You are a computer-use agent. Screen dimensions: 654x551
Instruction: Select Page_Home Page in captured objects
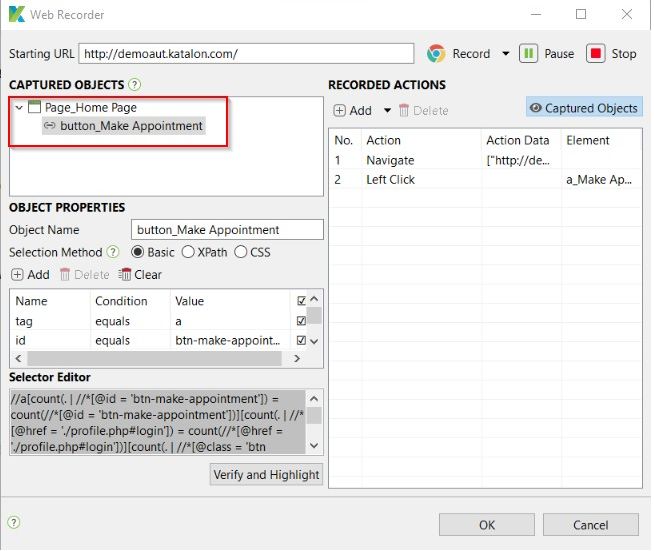[x=91, y=108]
